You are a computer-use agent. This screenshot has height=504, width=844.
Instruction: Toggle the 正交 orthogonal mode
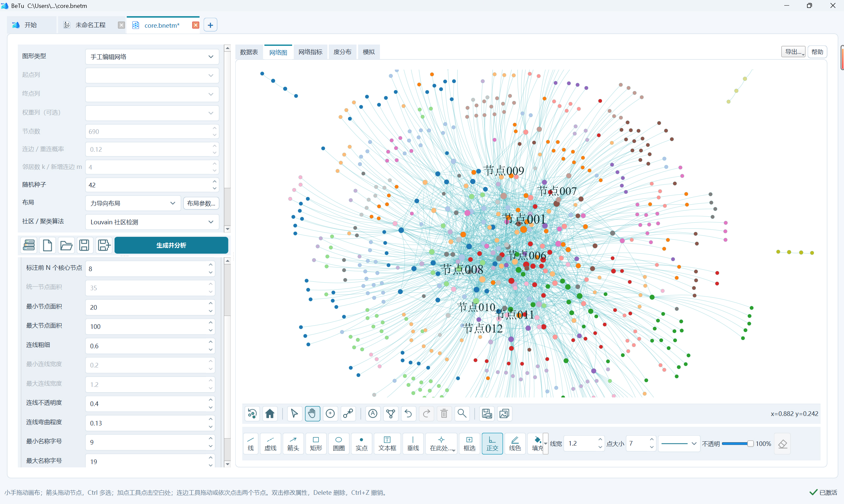click(x=492, y=444)
